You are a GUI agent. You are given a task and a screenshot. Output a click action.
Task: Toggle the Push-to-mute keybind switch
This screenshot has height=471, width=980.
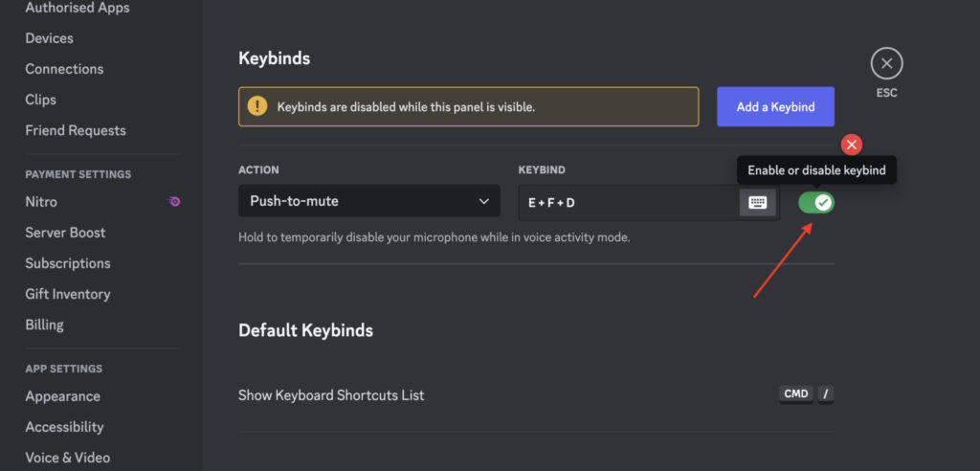pos(816,202)
